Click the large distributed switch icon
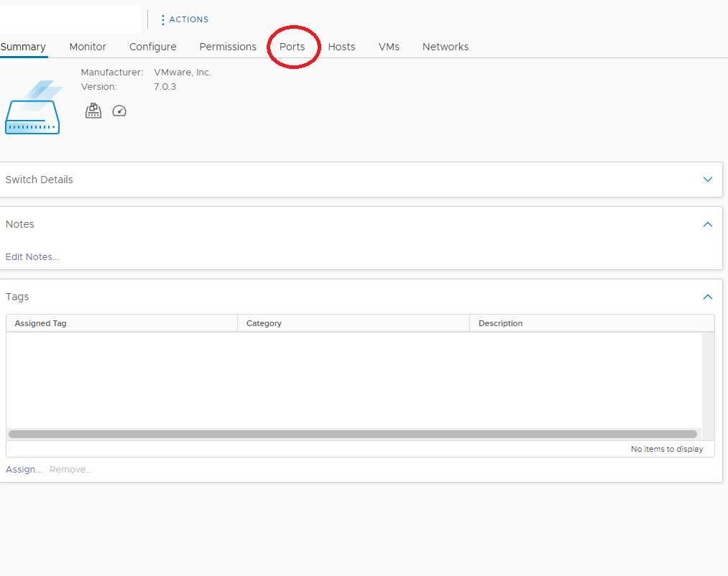 coord(33,108)
